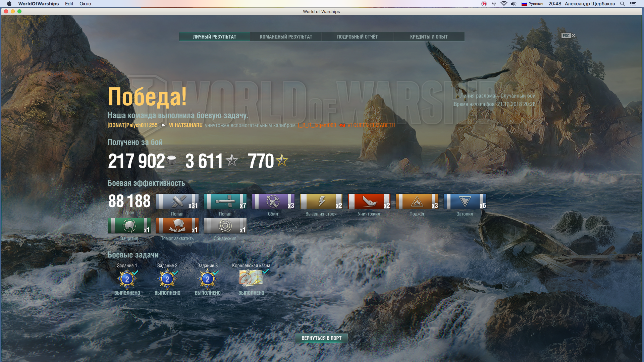Click the 88 188 damage value
The image size is (644, 362).
coord(129,201)
